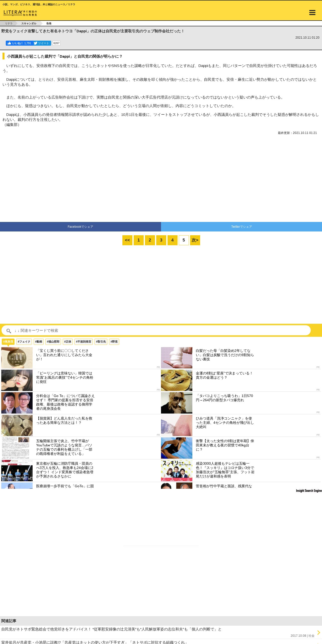This screenshot has width=322, height=644.
Task: Open the golden snake thumbnail
Action: click(x=177, y=380)
